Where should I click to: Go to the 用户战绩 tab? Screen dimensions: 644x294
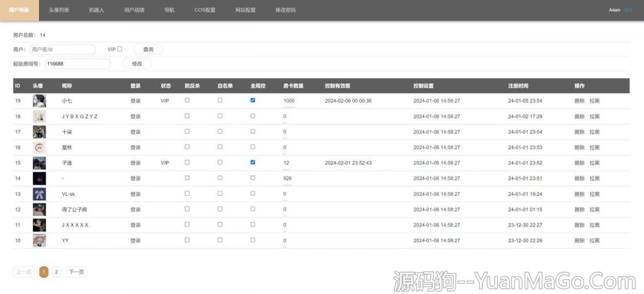pos(135,10)
